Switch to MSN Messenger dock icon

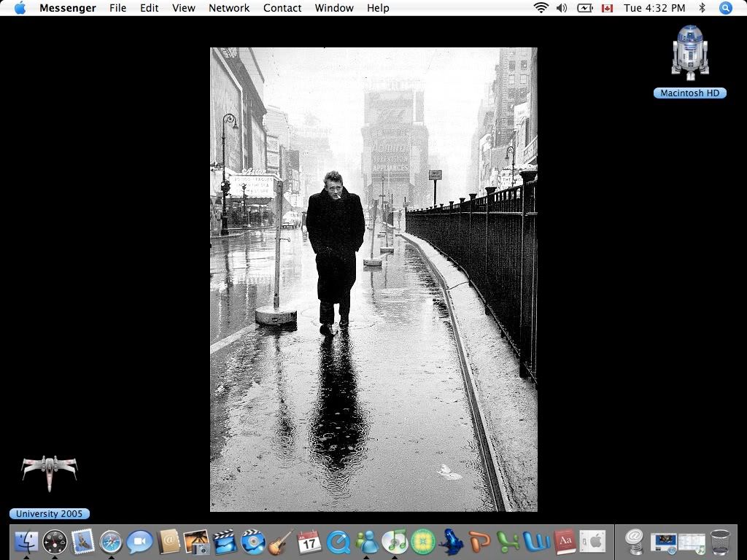366,542
